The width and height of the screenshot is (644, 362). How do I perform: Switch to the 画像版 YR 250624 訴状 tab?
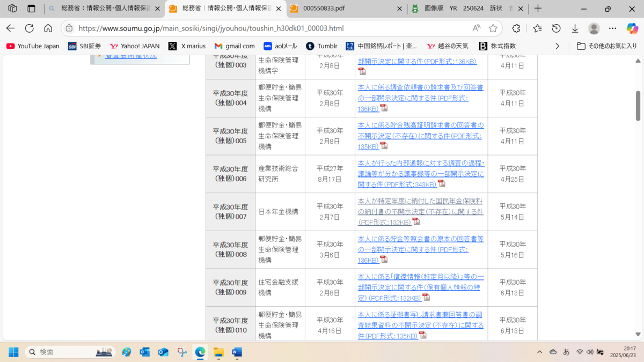coord(467,9)
